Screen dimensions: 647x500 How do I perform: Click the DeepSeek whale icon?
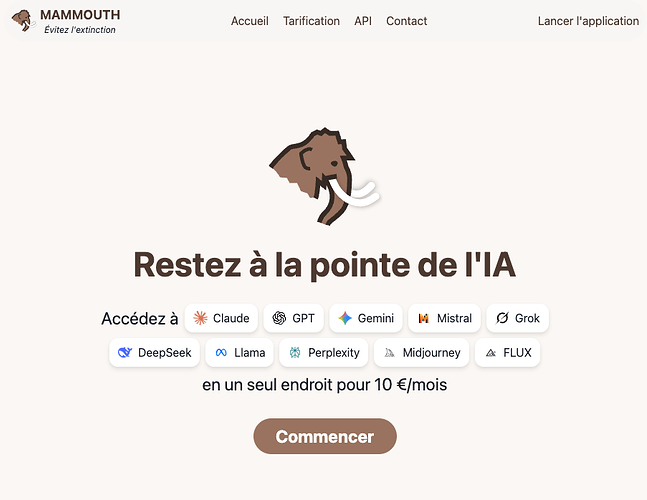tap(125, 352)
